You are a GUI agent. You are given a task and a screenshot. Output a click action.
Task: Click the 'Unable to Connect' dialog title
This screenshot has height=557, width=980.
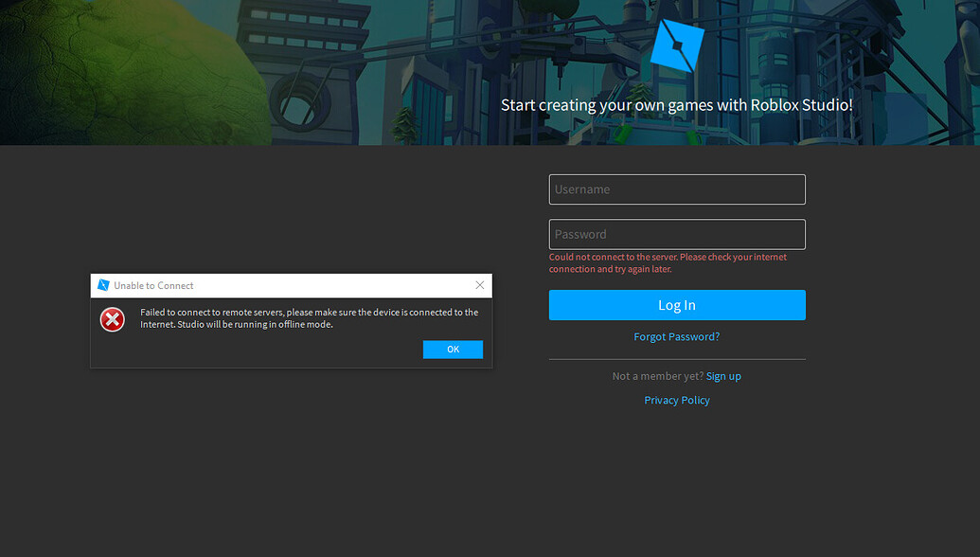[153, 286]
